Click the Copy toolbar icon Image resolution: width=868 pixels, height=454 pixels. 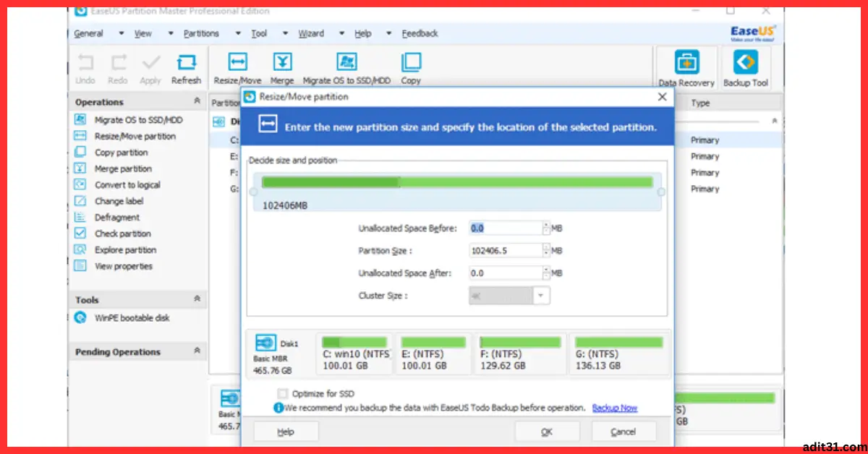click(x=411, y=63)
